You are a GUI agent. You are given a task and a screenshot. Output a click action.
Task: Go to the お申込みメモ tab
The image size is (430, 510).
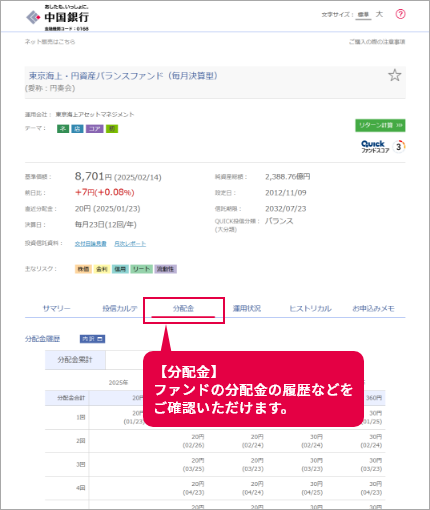374,309
